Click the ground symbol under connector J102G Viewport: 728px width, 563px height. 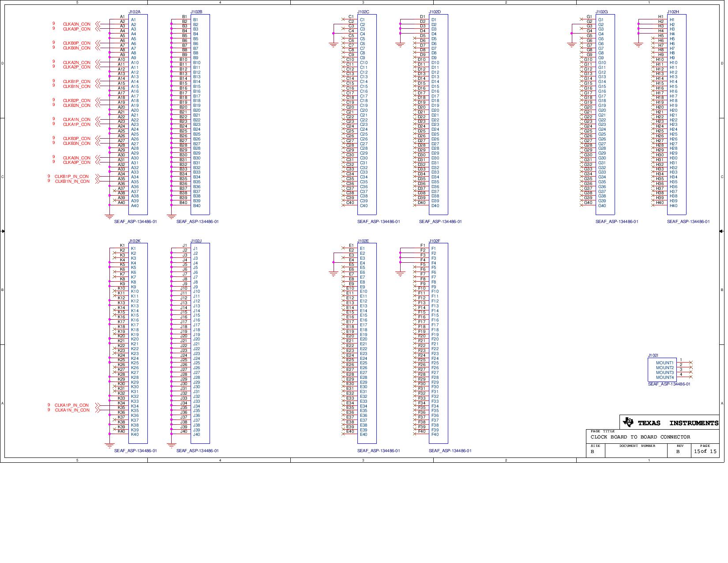[x=572, y=45]
